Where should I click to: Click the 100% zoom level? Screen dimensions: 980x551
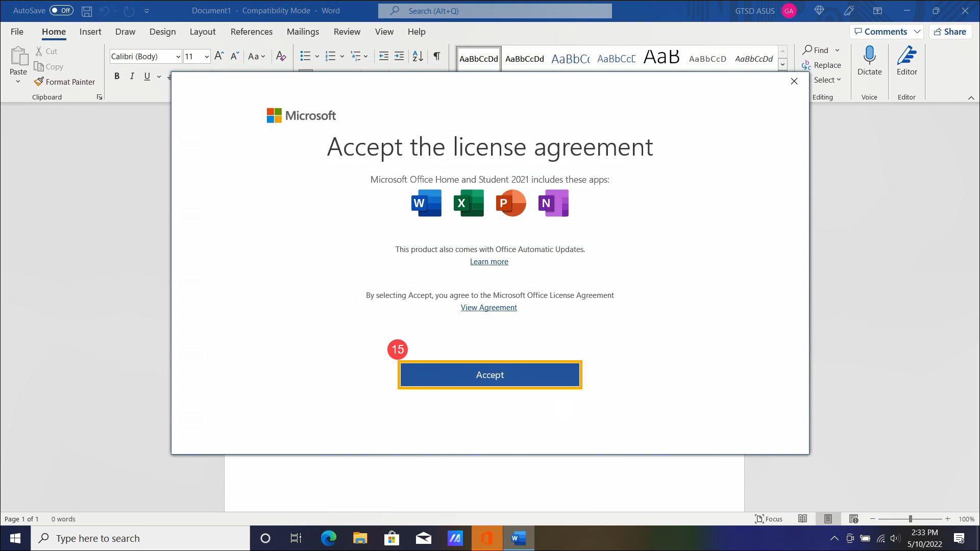coord(966,519)
